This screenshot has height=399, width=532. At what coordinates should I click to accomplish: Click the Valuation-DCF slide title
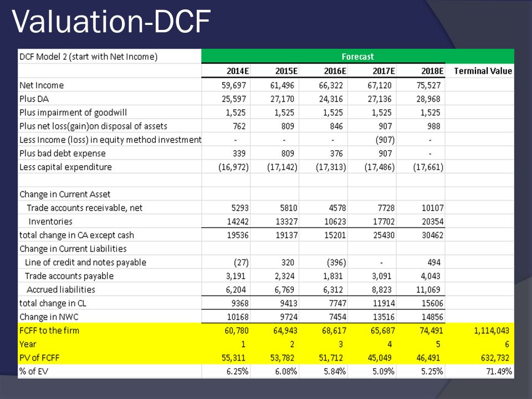(x=111, y=22)
